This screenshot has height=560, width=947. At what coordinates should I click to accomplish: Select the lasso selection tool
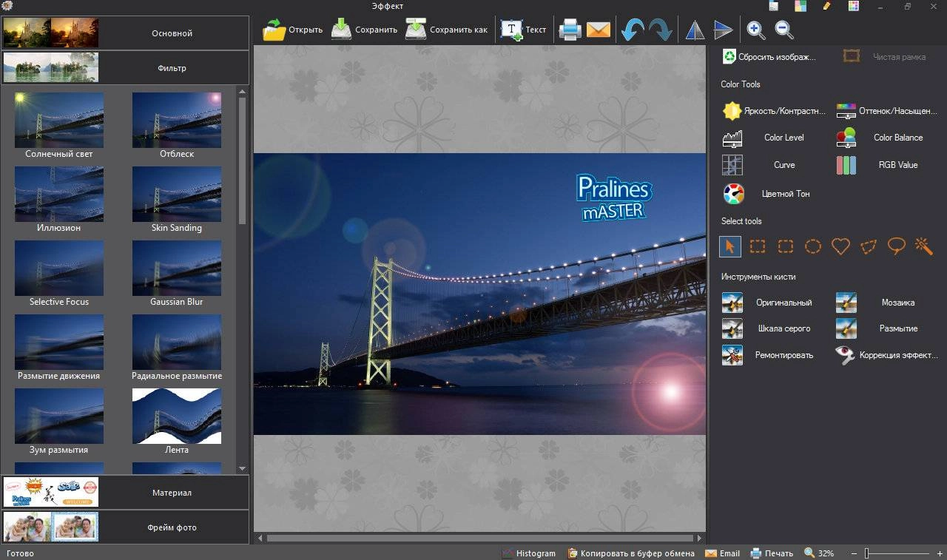pos(897,246)
